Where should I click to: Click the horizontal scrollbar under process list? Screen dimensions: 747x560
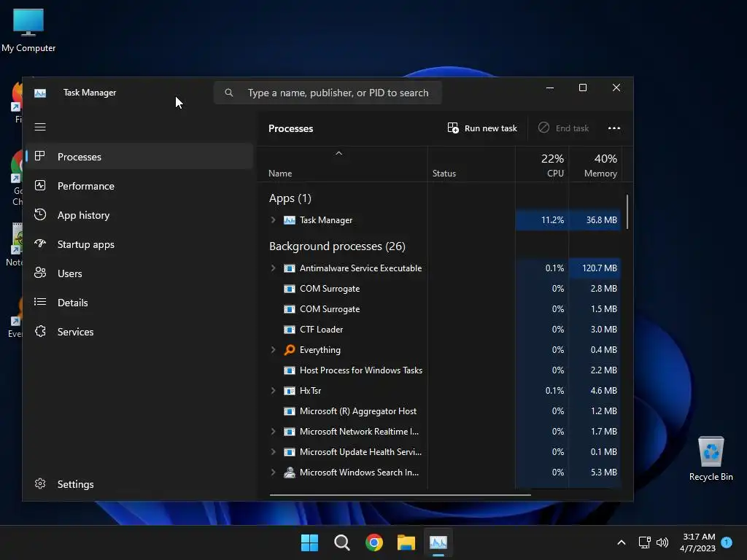pos(400,495)
